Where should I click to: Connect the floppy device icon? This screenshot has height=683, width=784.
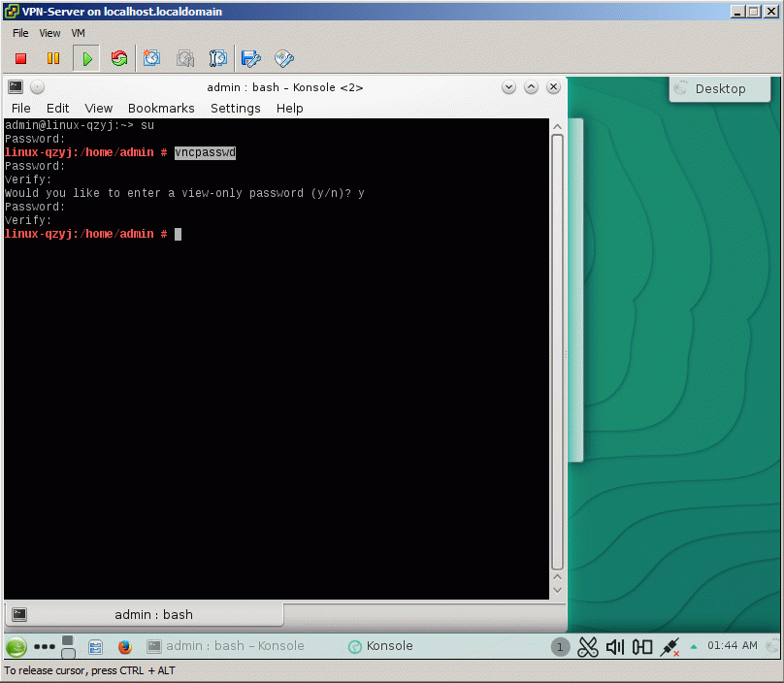click(251, 58)
